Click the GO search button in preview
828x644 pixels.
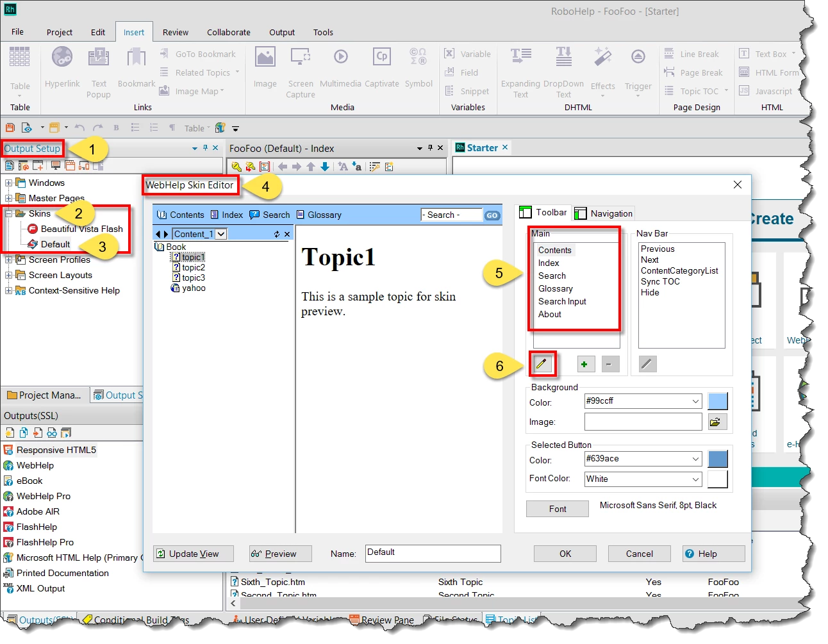(492, 215)
